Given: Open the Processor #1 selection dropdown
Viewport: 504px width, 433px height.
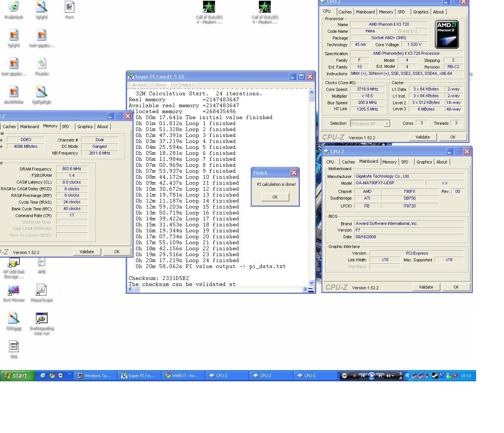Looking at the screenshot, I should click(x=387, y=123).
